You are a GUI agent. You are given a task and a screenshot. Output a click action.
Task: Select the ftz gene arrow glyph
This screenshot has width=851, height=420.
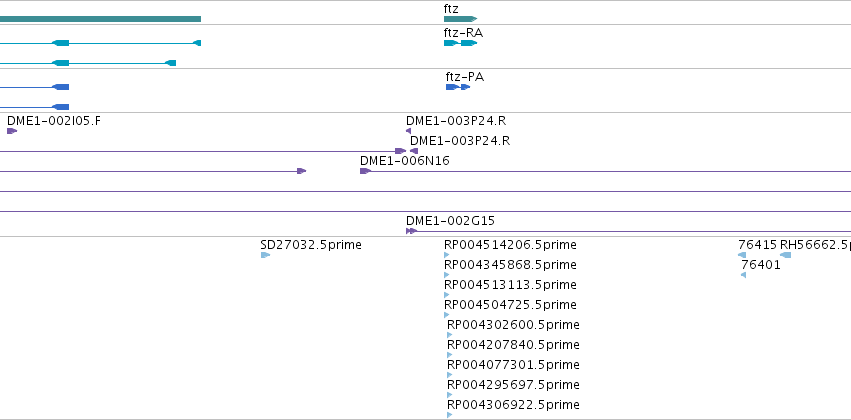pyautogui.click(x=460, y=19)
